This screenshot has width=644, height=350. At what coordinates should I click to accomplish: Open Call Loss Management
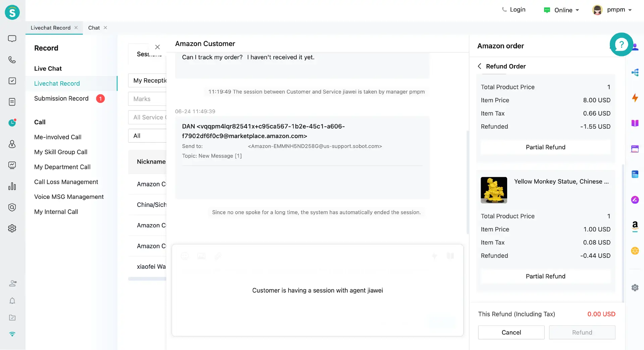pos(66,182)
